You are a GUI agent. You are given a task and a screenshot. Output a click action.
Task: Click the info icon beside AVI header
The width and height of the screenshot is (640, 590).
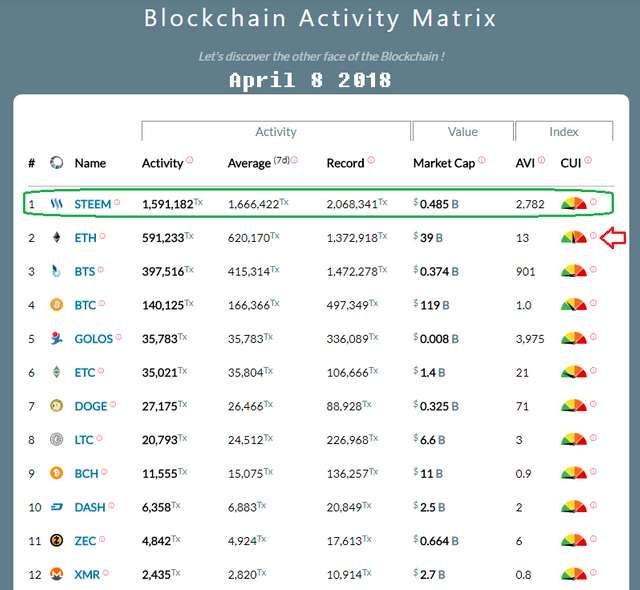[541, 160]
